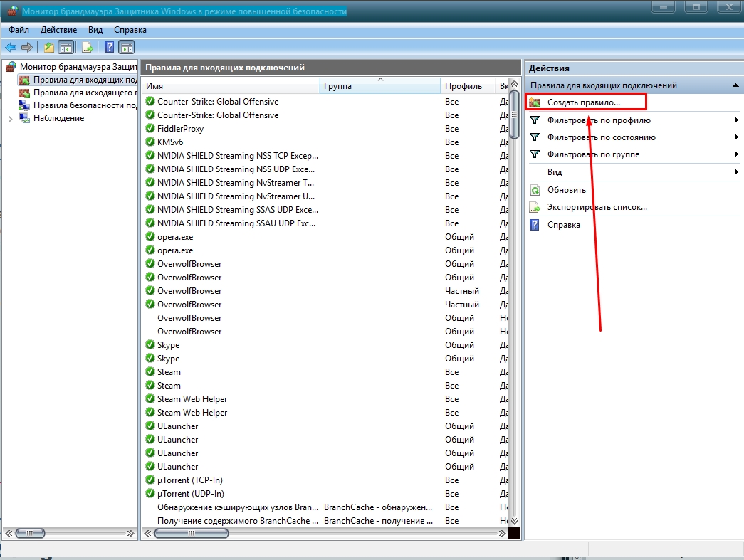Click the rules list vertical scrollbar thumb
Screen dimensions: 744x560
click(514, 115)
